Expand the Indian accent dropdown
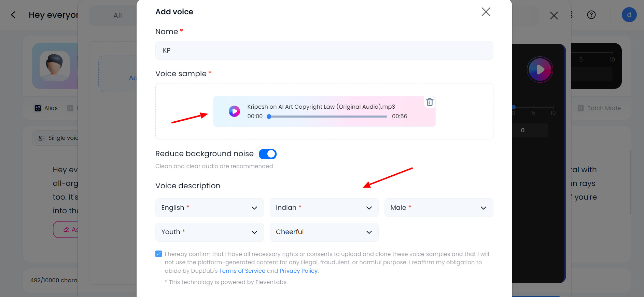Screen dimensions: 644x297 point(324,208)
